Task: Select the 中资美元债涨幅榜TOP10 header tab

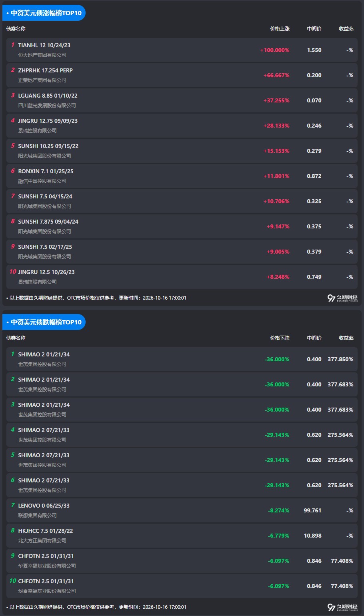Action: click(x=44, y=13)
